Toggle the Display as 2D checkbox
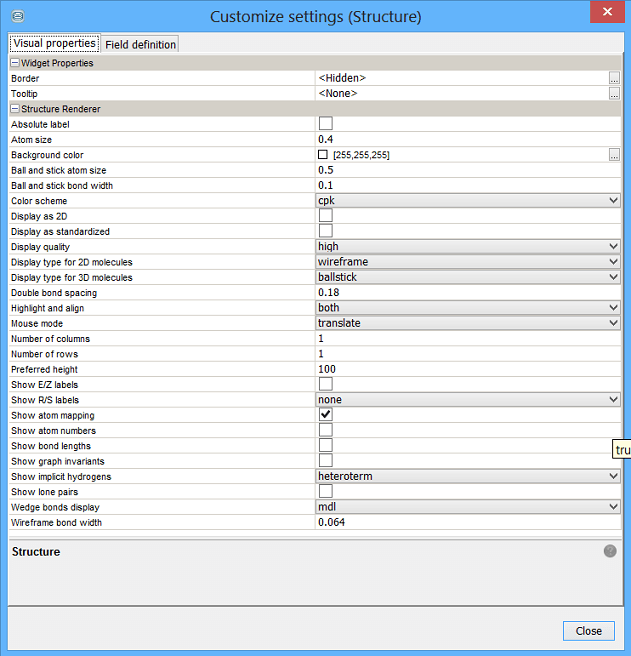Screen dimensions: 631x656 pos(325,216)
